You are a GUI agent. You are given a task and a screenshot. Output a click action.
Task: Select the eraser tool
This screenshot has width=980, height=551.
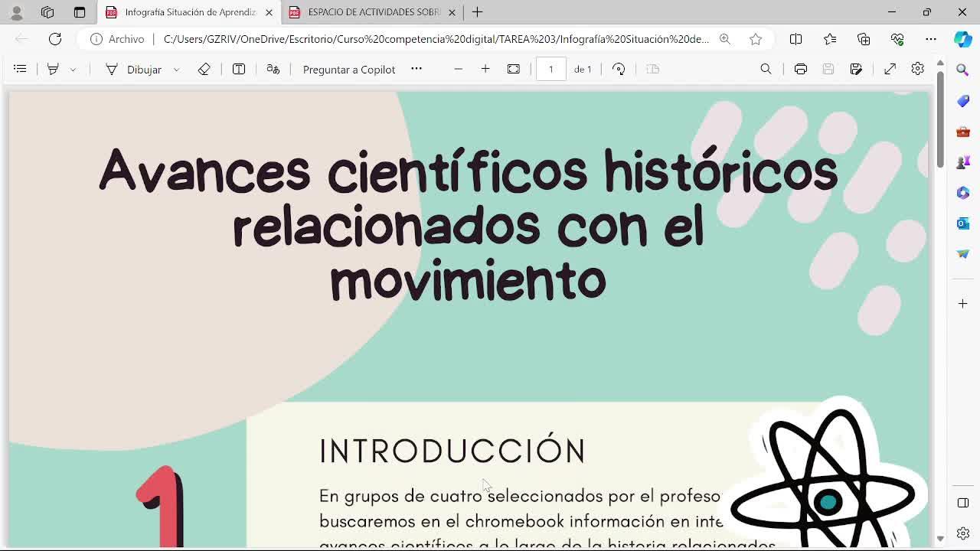(x=204, y=69)
